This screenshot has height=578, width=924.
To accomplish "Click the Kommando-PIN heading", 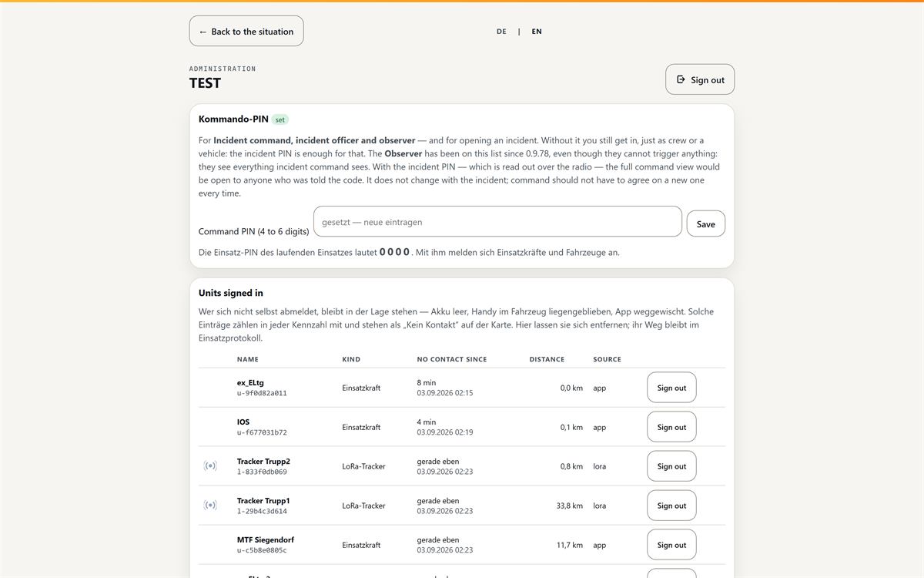I will 233,119.
